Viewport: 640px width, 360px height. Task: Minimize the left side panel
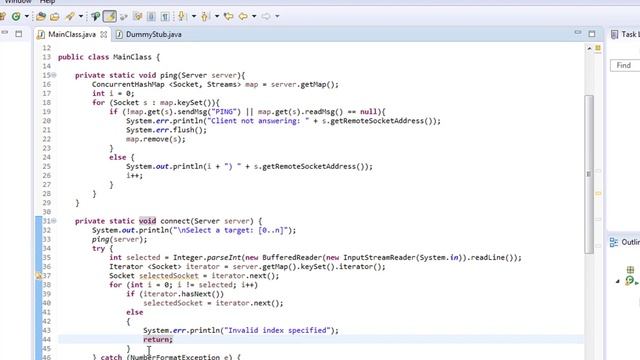tap(4, 33)
